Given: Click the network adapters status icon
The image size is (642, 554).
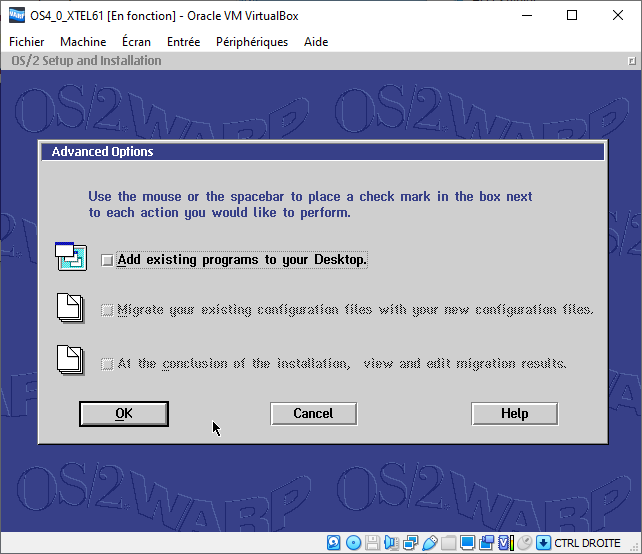Looking at the screenshot, I should 410,543.
